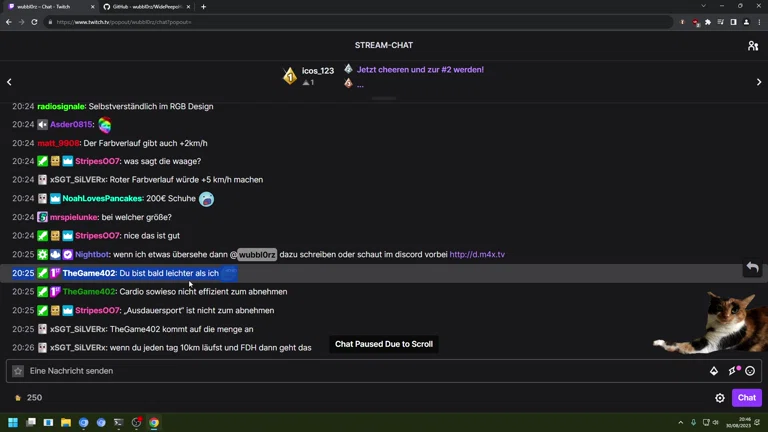Image resolution: width=768 pixels, height=432 pixels.
Task: Click the reply arrow on highlighted message
Action: pyautogui.click(x=752, y=268)
